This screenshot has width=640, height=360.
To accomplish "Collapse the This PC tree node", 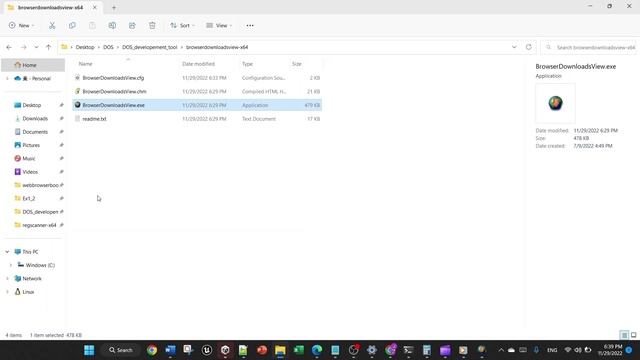I will pyautogui.click(x=7, y=252).
